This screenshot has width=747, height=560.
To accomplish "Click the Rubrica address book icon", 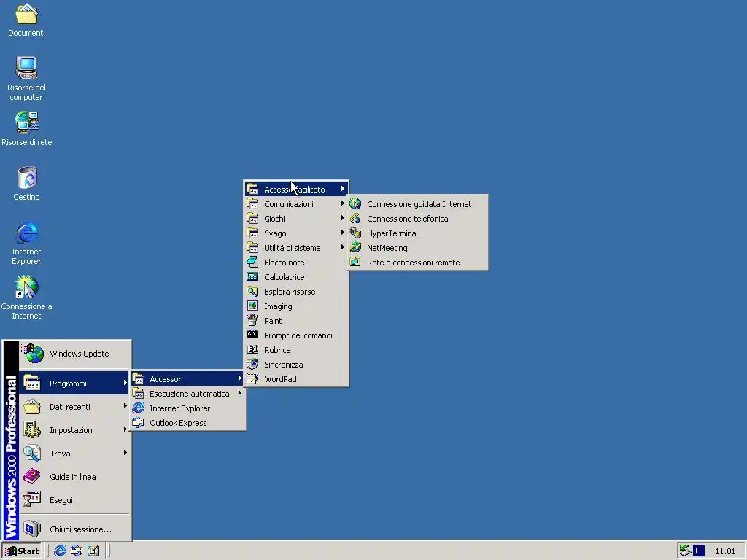I will [x=252, y=349].
